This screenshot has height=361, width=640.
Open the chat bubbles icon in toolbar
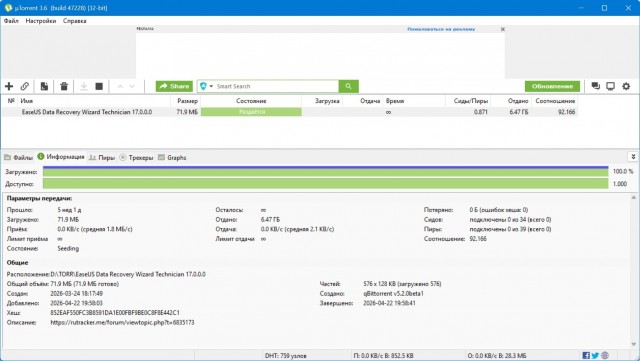(x=596, y=86)
